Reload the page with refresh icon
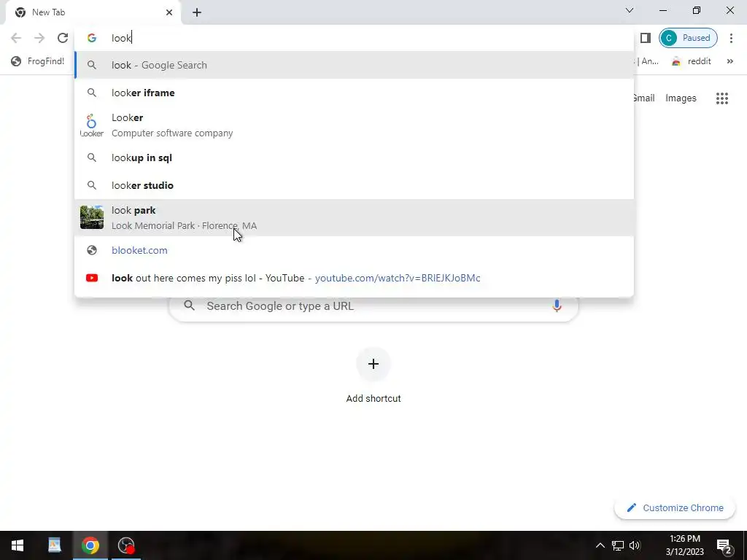747x560 pixels. (63, 38)
